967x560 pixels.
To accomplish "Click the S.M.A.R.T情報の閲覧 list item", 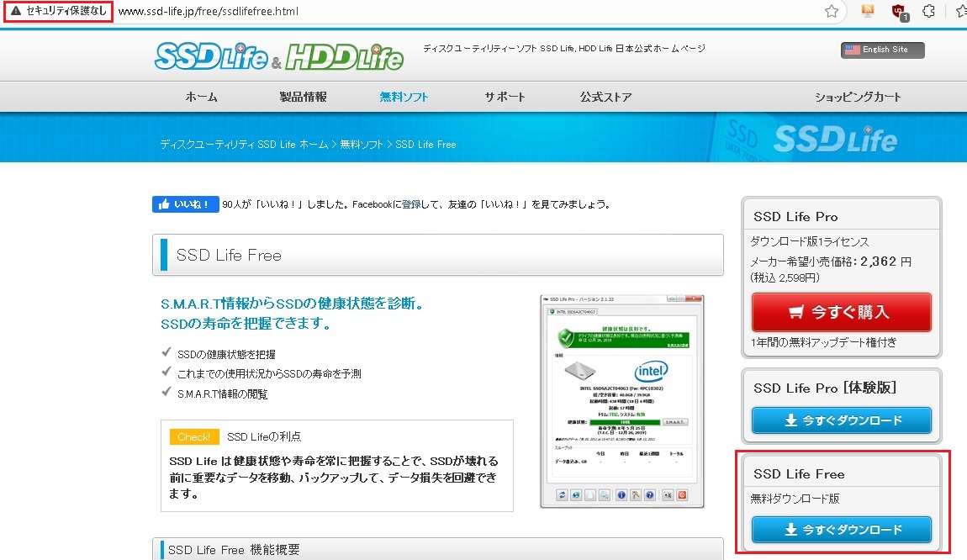I will [x=223, y=394].
